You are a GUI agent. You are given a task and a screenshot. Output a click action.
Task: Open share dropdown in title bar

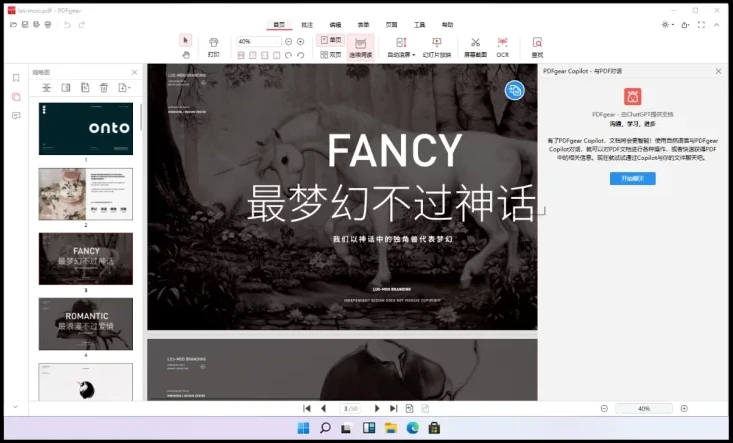[x=685, y=25]
